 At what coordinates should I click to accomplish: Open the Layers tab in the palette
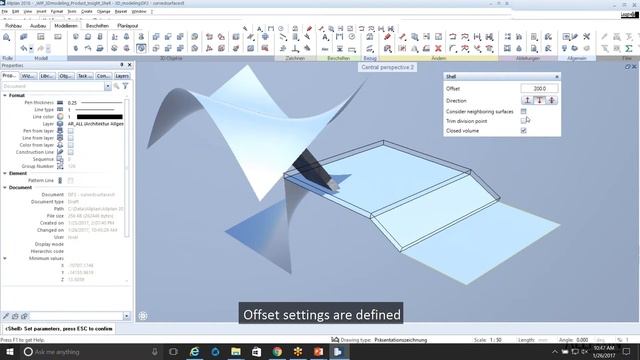(122, 76)
